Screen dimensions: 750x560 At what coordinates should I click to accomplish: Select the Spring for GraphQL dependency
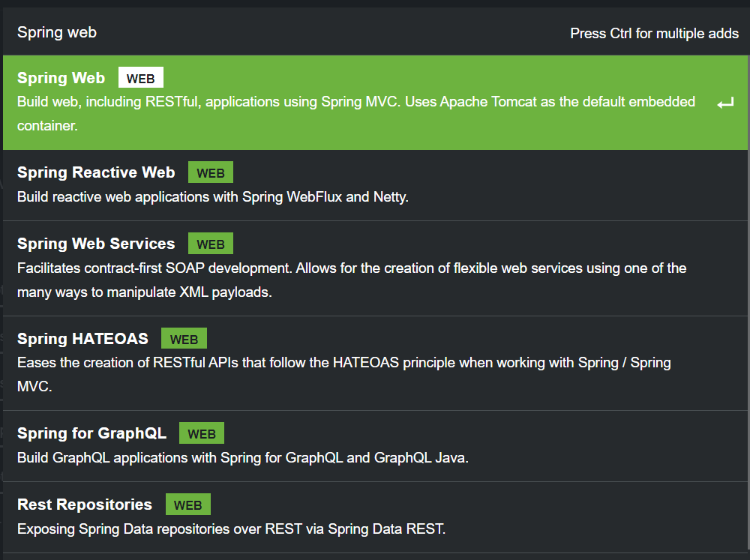pyautogui.click(x=375, y=446)
